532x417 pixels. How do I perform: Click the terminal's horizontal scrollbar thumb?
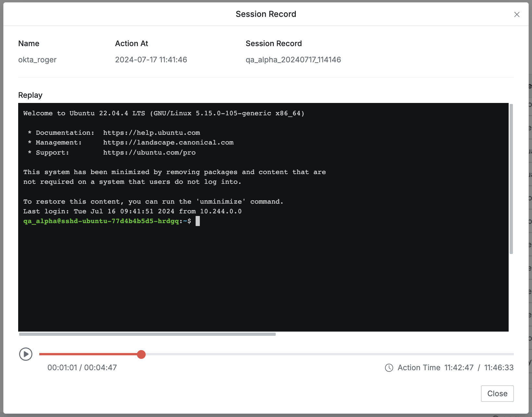[x=147, y=334]
